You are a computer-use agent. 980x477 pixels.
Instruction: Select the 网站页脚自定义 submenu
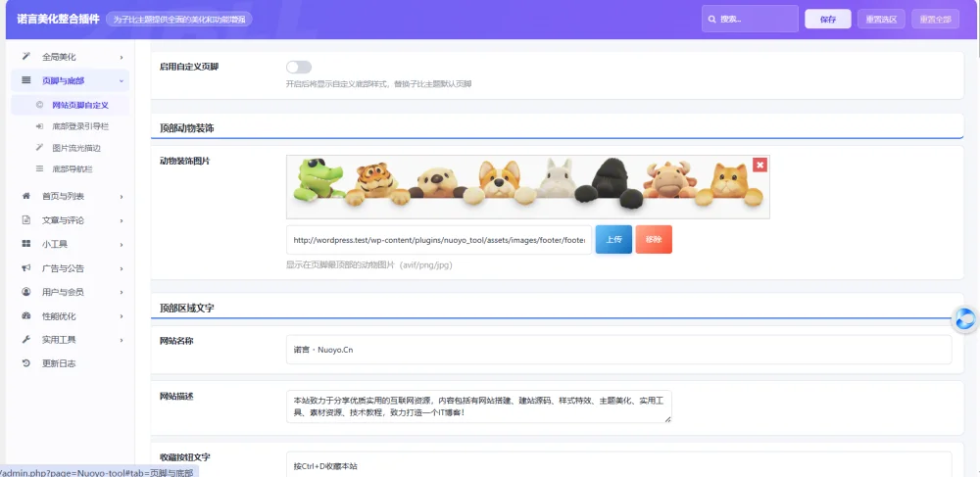point(70,105)
